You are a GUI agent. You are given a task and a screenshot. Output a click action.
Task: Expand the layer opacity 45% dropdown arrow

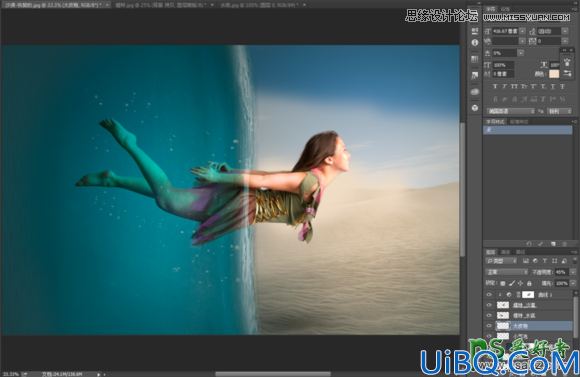coord(573,272)
